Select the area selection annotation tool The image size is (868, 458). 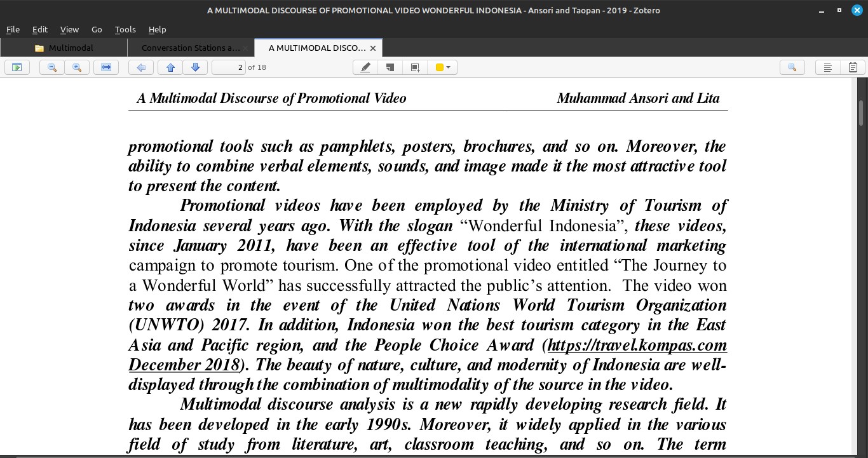pyautogui.click(x=415, y=67)
